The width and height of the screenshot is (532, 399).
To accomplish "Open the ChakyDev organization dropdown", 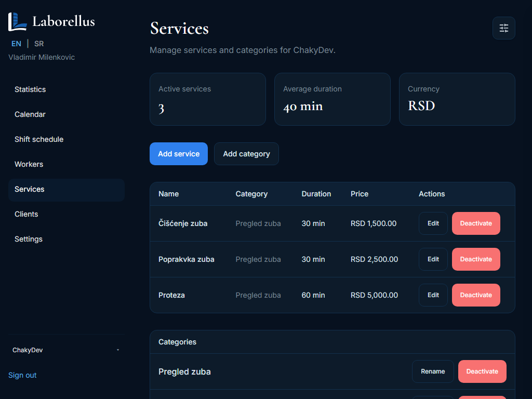I will pos(66,350).
